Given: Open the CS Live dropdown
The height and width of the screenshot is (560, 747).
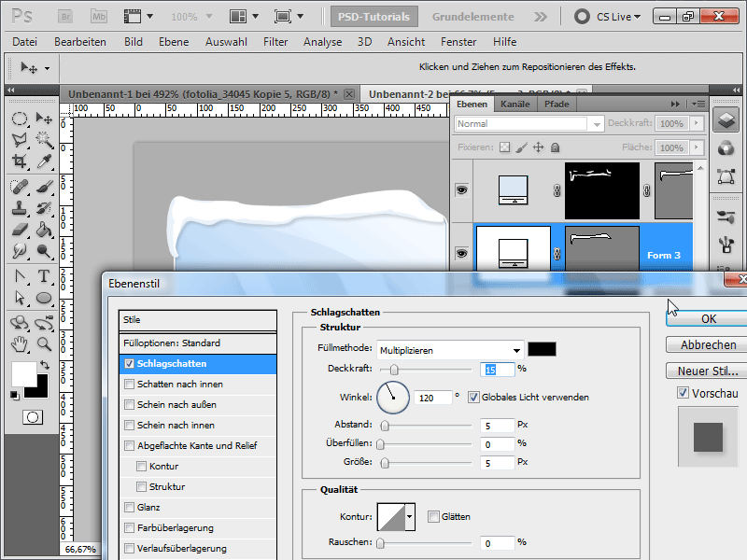Looking at the screenshot, I should pyautogui.click(x=618, y=17).
